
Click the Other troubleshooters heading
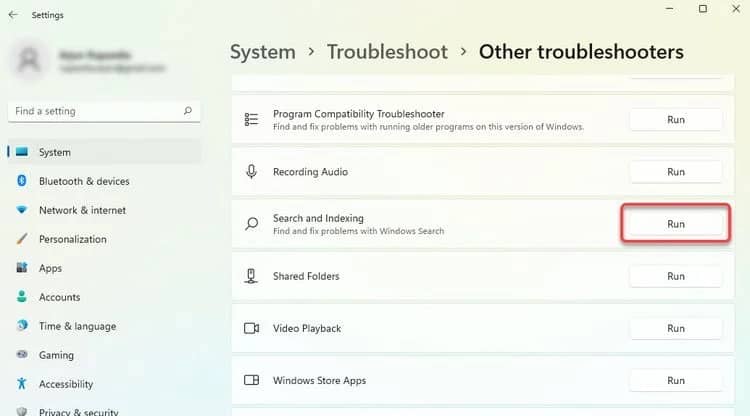(581, 52)
